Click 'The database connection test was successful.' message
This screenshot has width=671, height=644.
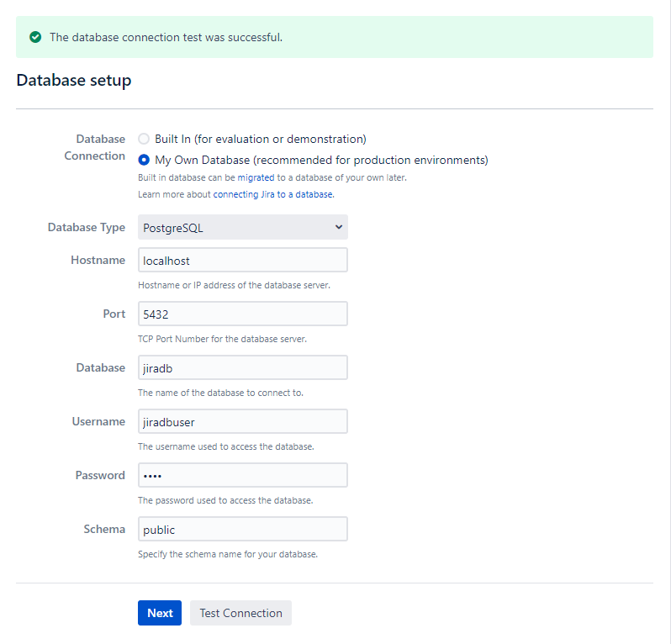click(166, 38)
